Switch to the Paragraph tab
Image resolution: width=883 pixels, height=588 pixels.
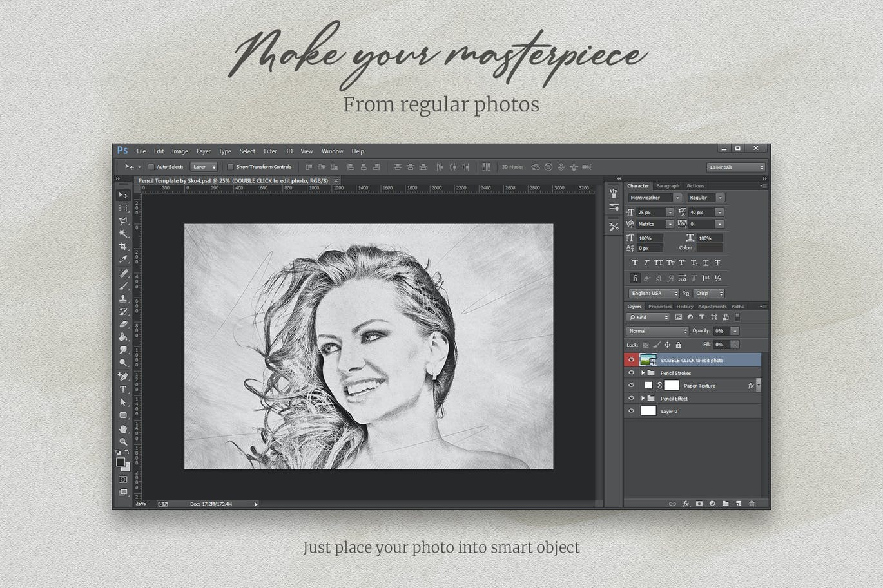668,186
